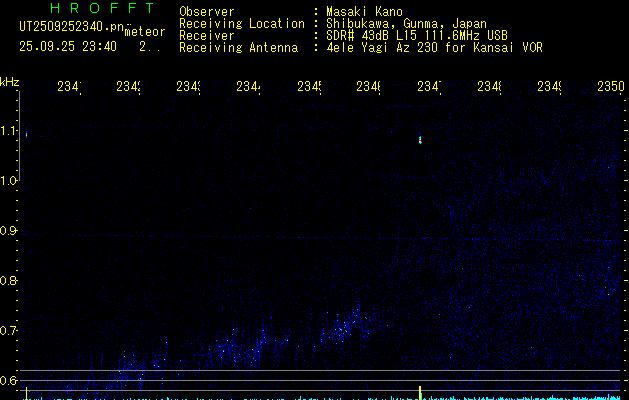Viewport: 629px width, 400px height.
Task: Click the yellow power spike below the 0.6 label
Action: tap(26, 393)
